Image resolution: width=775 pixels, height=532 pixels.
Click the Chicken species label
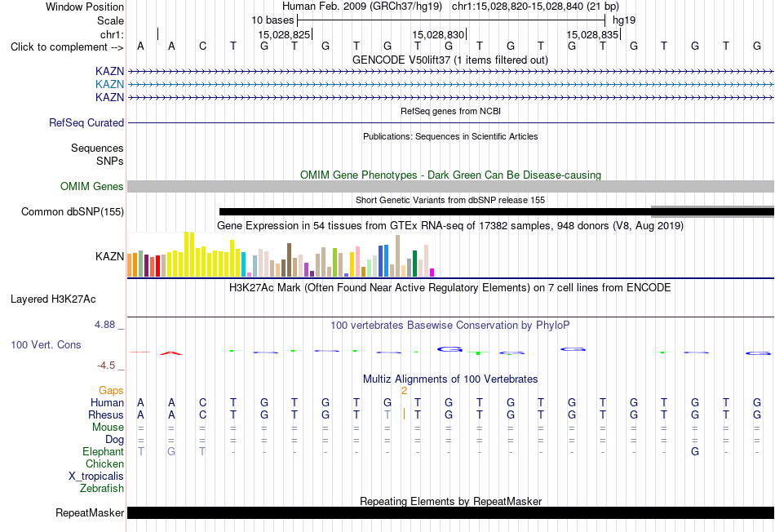104,463
